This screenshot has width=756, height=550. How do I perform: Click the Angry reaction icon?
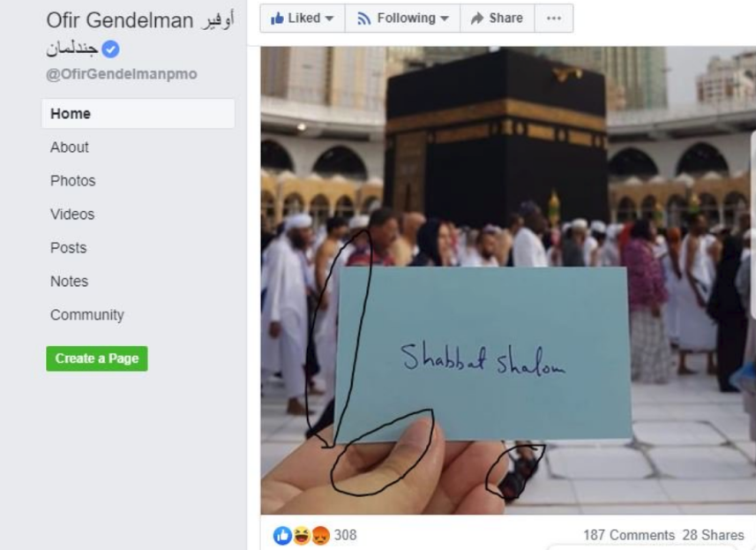tap(320, 535)
